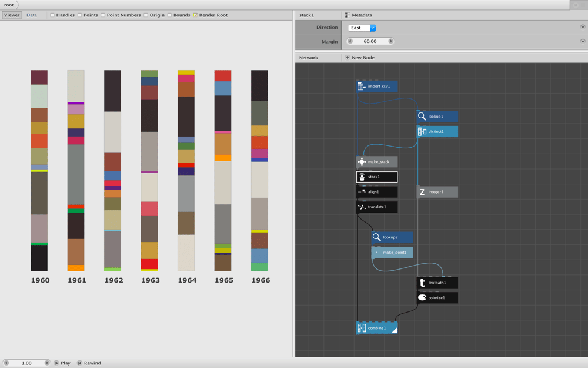Click the 1963 year label

(151, 280)
